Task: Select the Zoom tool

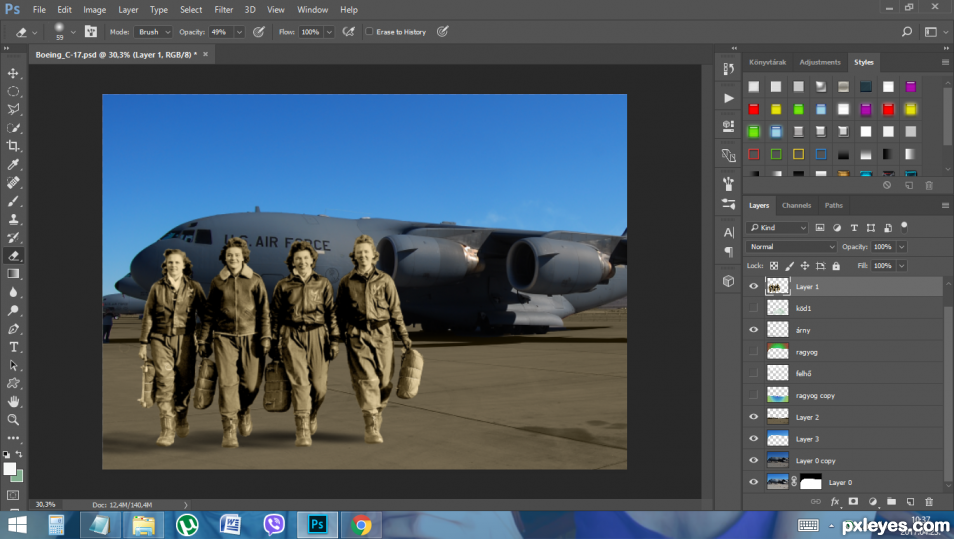Action: click(13, 420)
